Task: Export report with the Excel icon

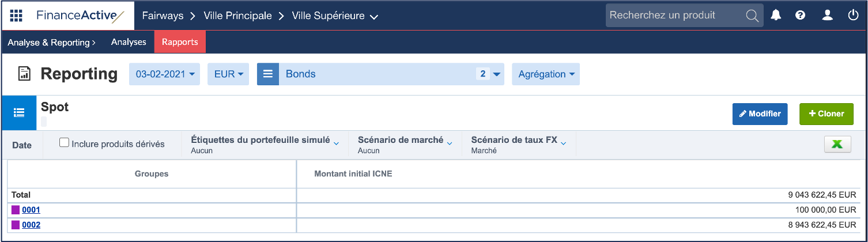Action: tap(837, 144)
